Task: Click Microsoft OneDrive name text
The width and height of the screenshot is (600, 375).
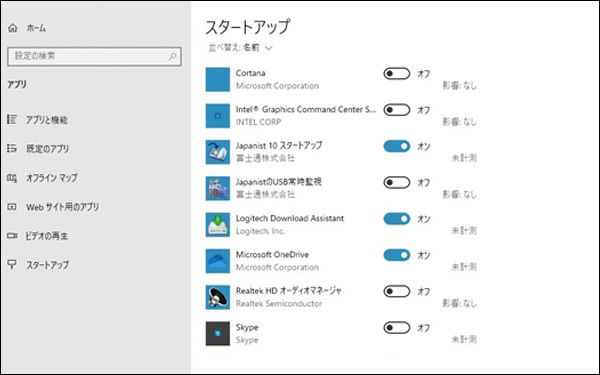Action: pos(272,255)
